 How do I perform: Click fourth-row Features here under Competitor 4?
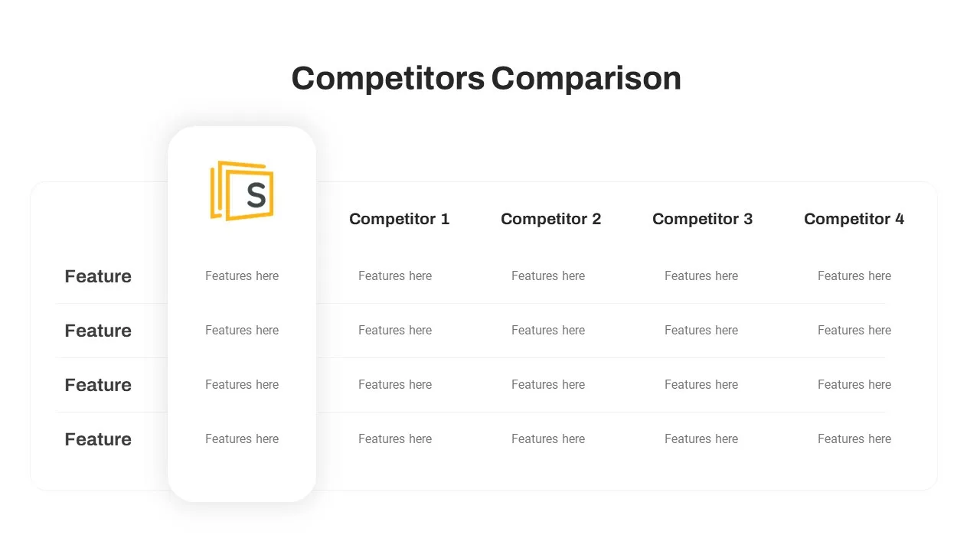pos(854,439)
